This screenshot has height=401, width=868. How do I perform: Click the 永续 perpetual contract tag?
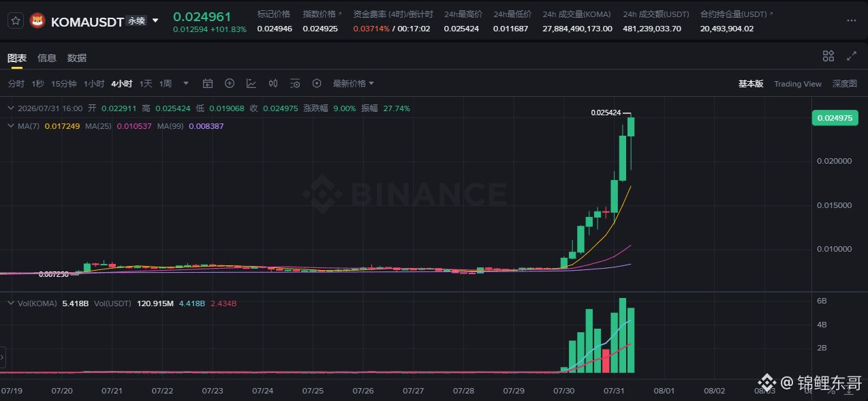pos(136,21)
